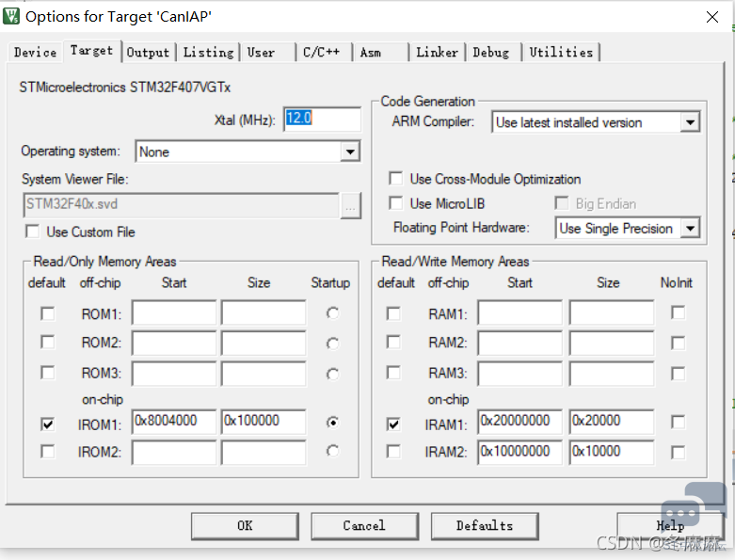Check the IRAM2 default checkbox

[393, 451]
